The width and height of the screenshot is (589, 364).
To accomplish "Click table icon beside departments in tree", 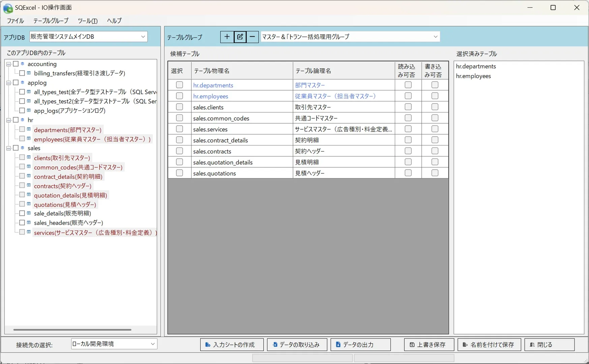I will pyautogui.click(x=29, y=129).
